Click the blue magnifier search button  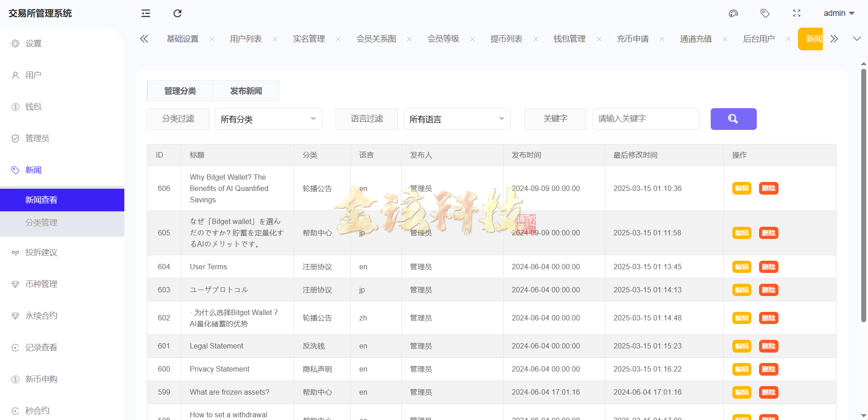733,119
